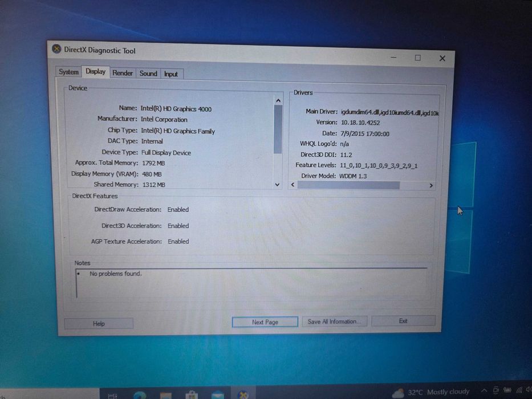Close the DirectX Diagnostic Tool window
Image resolution: width=532 pixels, height=399 pixels.
[x=442, y=58]
